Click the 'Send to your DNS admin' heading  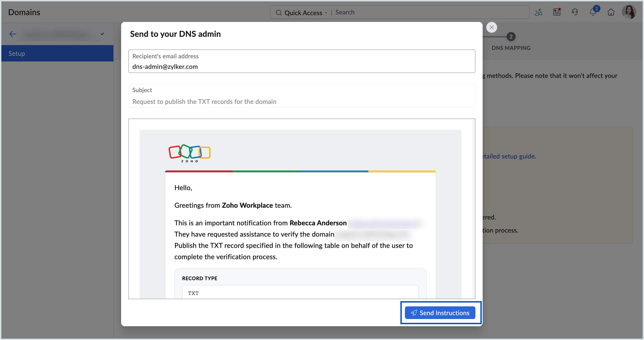[x=175, y=34]
